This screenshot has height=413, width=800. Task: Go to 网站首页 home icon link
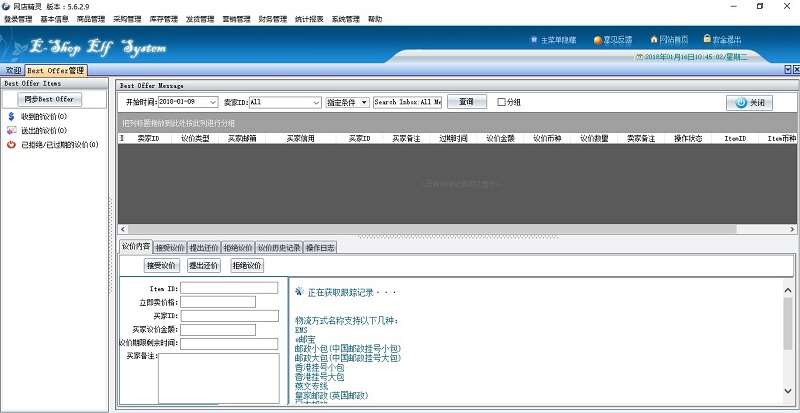(669, 39)
